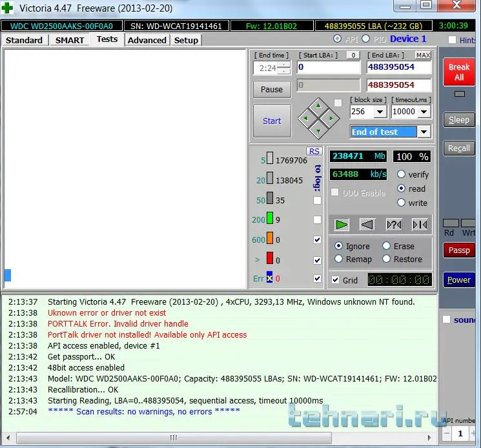Select Remap bad block action
The height and width of the screenshot is (448, 481).
coord(338,259)
